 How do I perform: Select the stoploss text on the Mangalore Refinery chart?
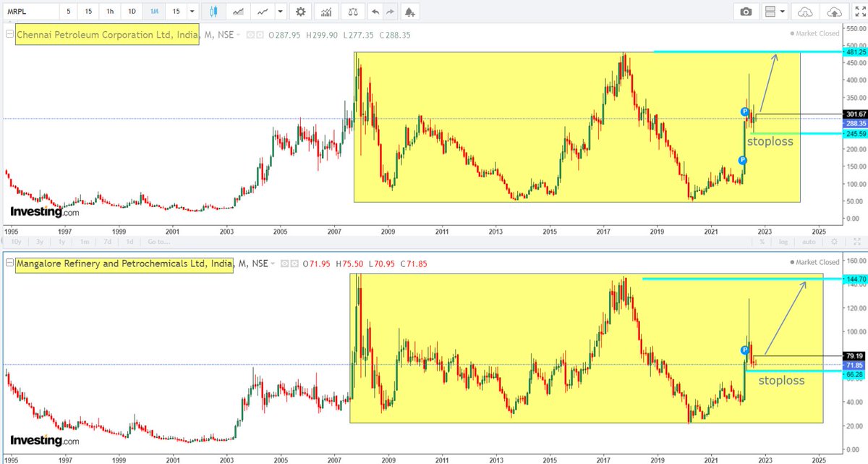(x=781, y=380)
